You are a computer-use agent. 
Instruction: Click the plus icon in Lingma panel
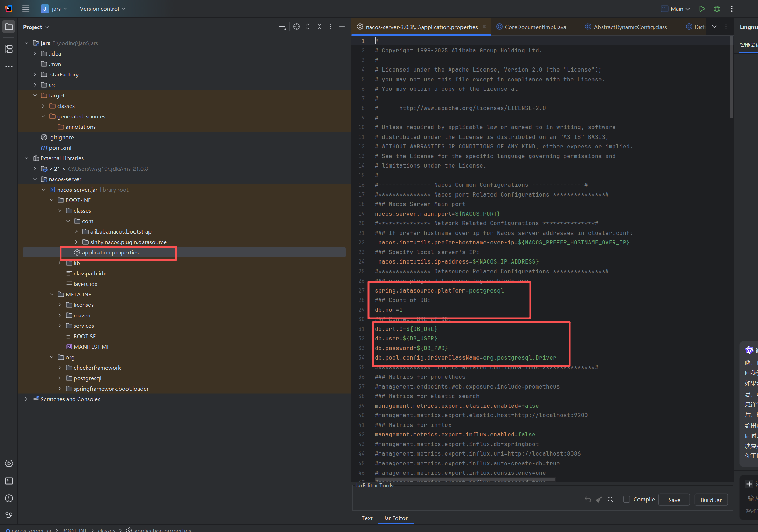click(749, 484)
